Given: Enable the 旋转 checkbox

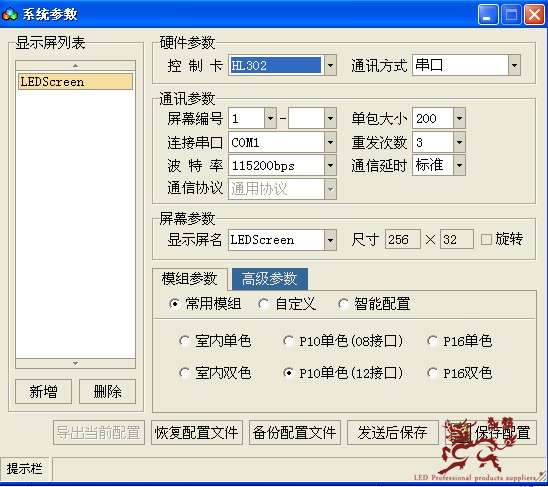Looking at the screenshot, I should (x=486, y=239).
